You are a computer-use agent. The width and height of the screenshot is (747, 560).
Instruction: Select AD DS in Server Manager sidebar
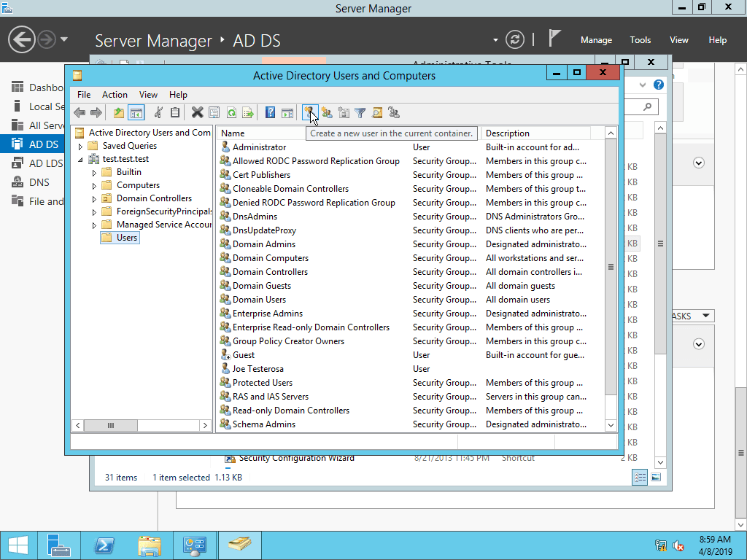[32, 144]
